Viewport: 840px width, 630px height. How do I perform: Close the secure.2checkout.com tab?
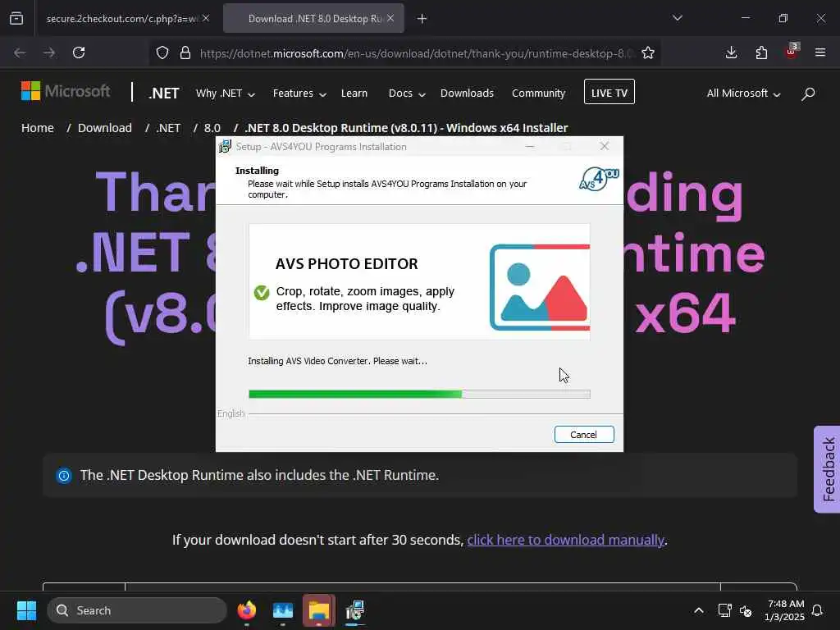206,19
